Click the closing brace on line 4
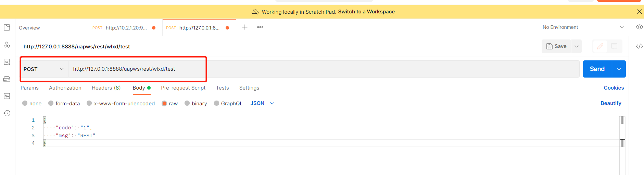Viewport: 644px width, 175px height. pos(45,143)
